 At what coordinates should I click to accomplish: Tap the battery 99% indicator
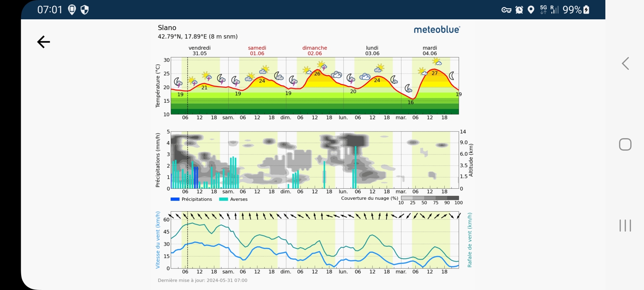pos(576,10)
